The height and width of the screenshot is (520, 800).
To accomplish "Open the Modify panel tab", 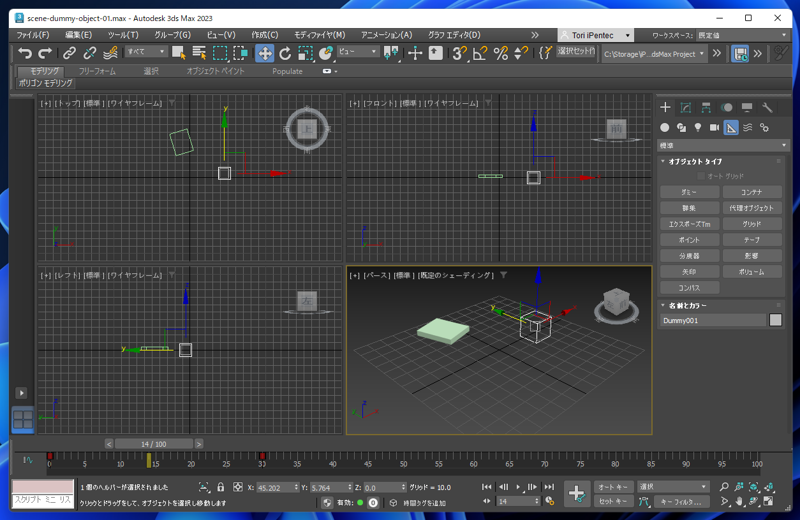I will (686, 107).
